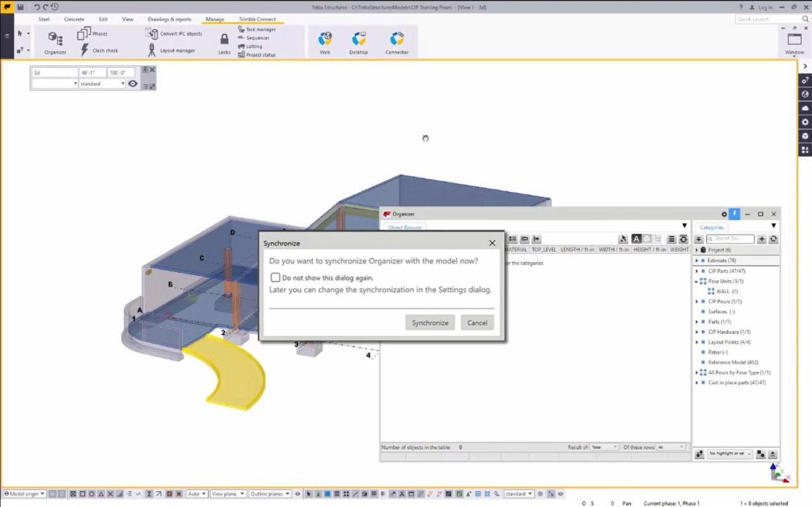The width and height of the screenshot is (812, 507).
Task: Open the Layout manager
Action: click(171, 50)
